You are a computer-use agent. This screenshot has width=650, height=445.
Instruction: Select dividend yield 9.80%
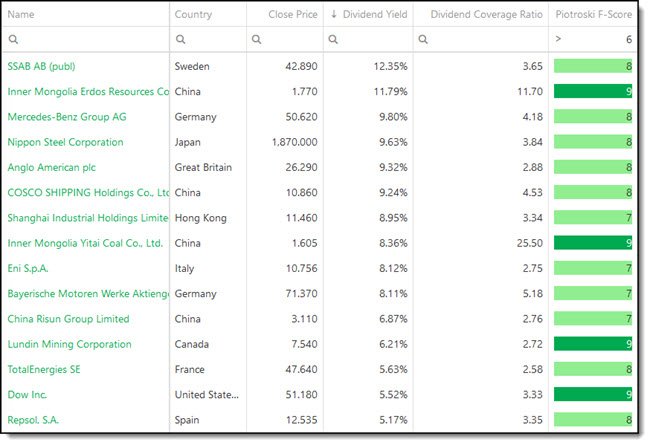[393, 117]
